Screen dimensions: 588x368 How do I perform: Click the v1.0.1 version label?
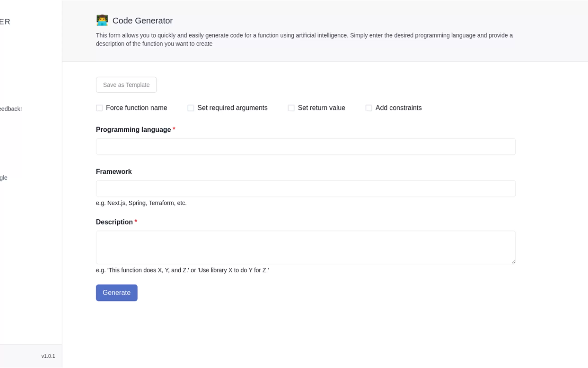tap(48, 356)
